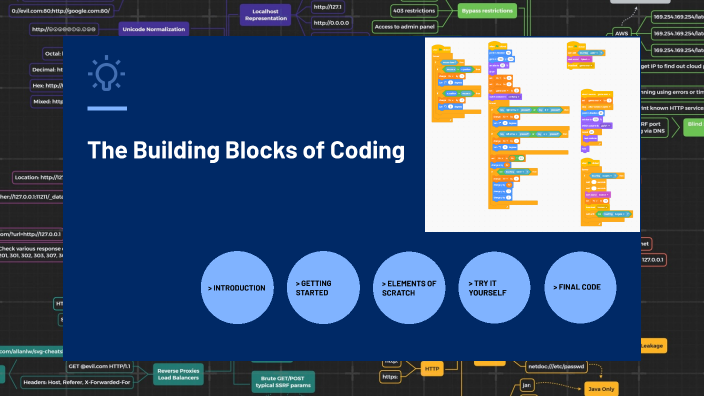The width and height of the screenshot is (704, 396).
Task: Click the 'Bypass restrictions' green node
Action: pyautogui.click(x=487, y=11)
